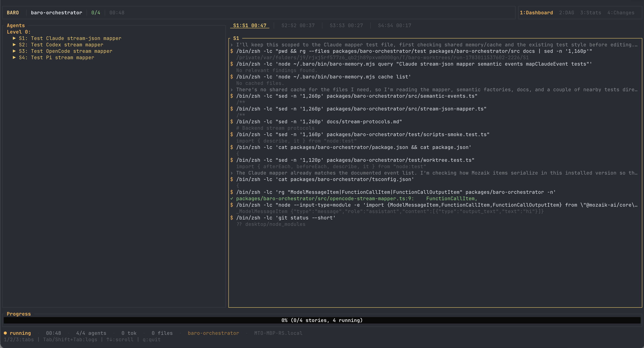Expand the S4 Pi stream mapper agent arrow
The image size is (644, 348).
[x=14, y=57]
